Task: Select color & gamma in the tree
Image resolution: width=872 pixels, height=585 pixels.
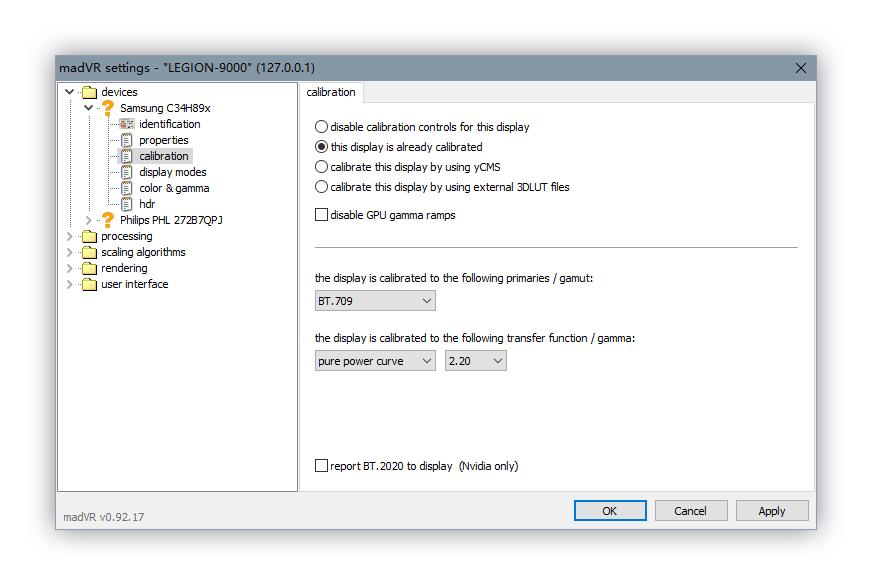Action: [x=174, y=189]
